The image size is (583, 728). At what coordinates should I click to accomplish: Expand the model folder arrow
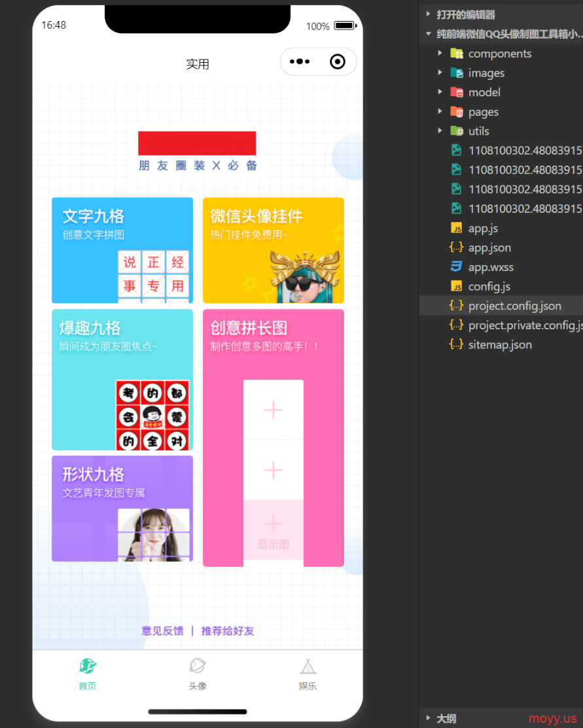coord(440,92)
